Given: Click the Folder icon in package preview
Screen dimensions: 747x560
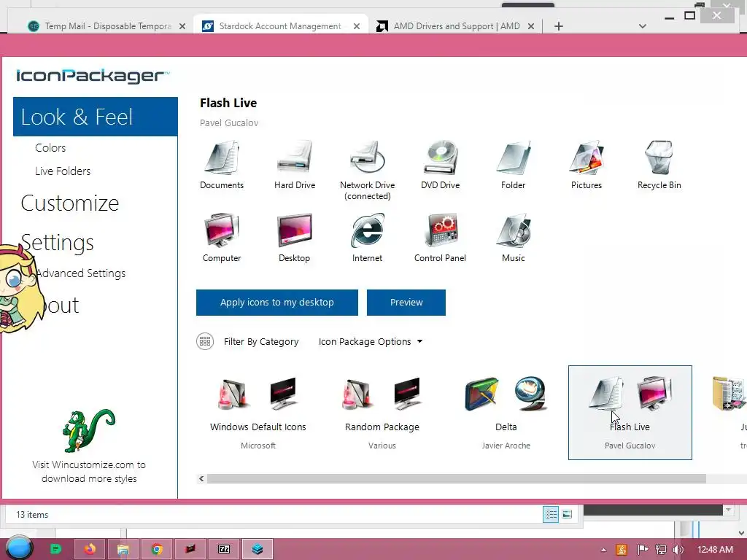Looking at the screenshot, I should tap(513, 158).
